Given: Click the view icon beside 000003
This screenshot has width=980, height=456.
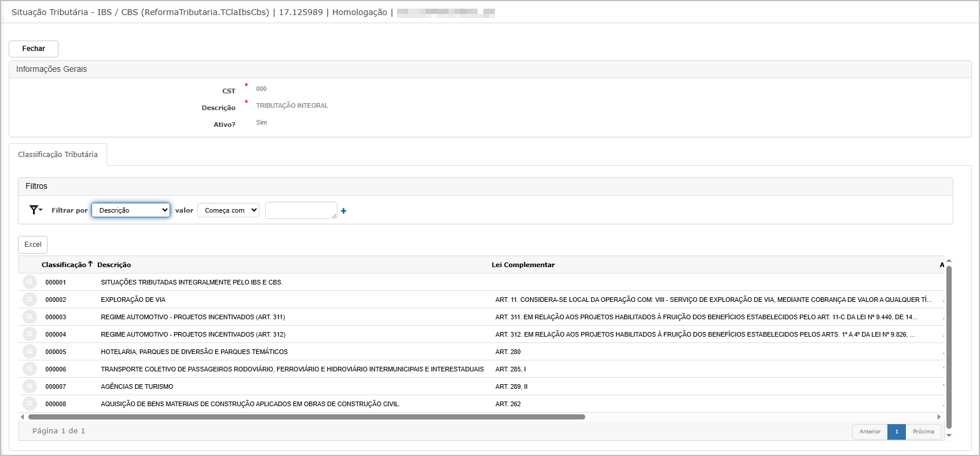Looking at the screenshot, I should coord(30,317).
